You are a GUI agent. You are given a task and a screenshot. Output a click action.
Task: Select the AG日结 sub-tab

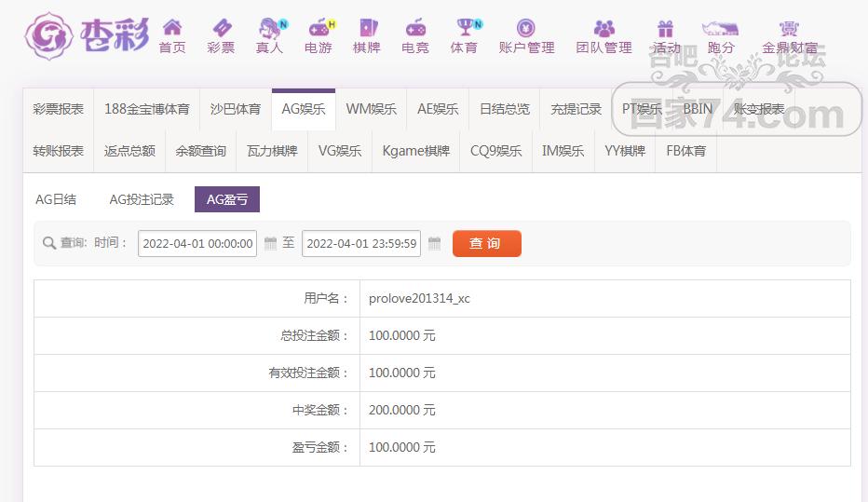[x=56, y=199]
